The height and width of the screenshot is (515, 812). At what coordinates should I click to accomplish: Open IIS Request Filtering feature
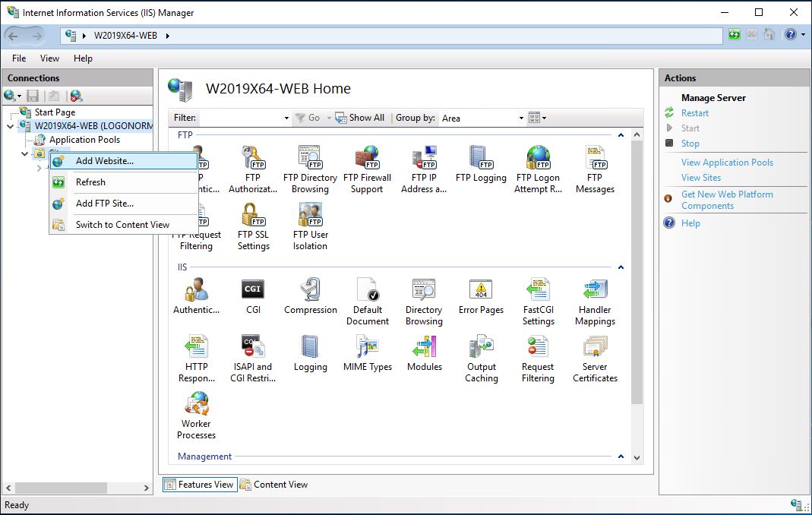coord(538,359)
